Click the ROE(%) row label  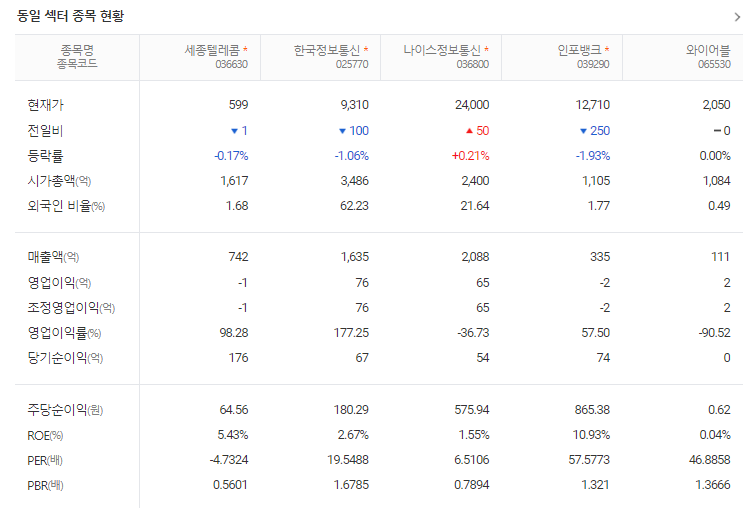pos(45,435)
